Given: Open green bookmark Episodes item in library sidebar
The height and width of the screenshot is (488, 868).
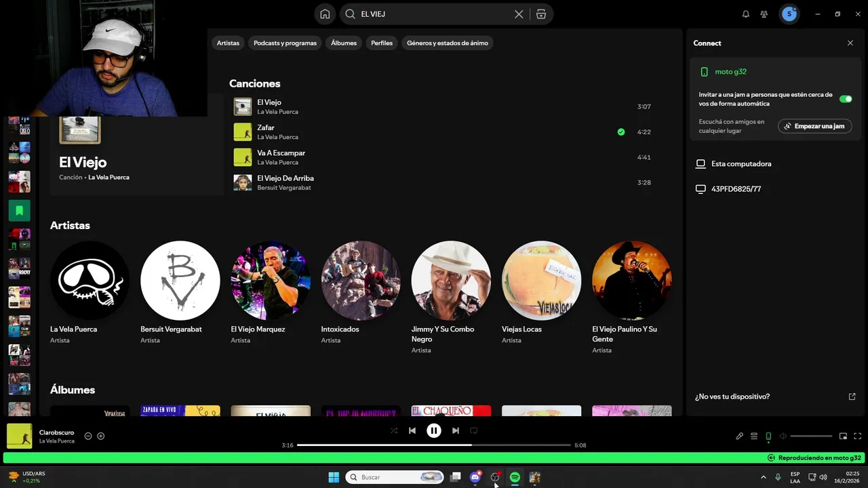Looking at the screenshot, I should click(19, 211).
